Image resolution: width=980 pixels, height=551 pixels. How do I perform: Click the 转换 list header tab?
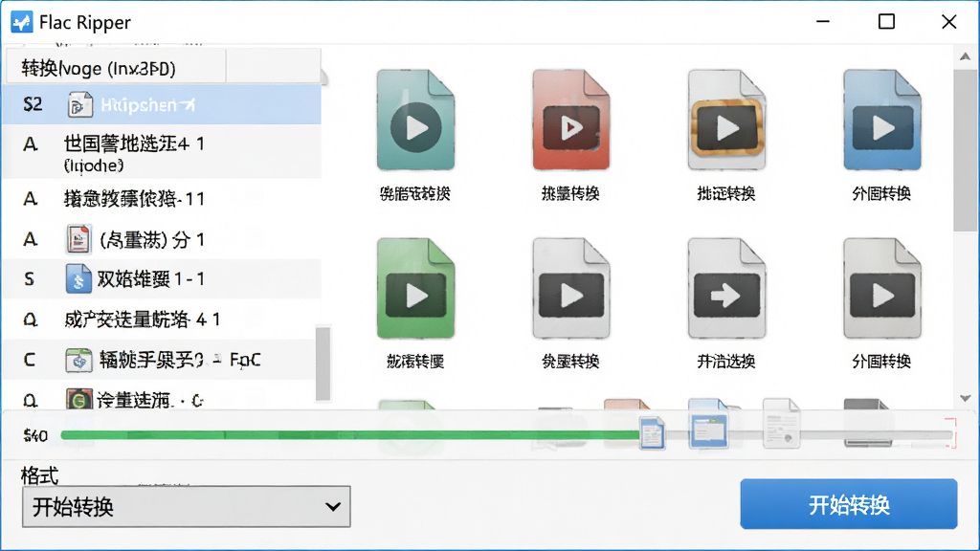click(x=116, y=68)
